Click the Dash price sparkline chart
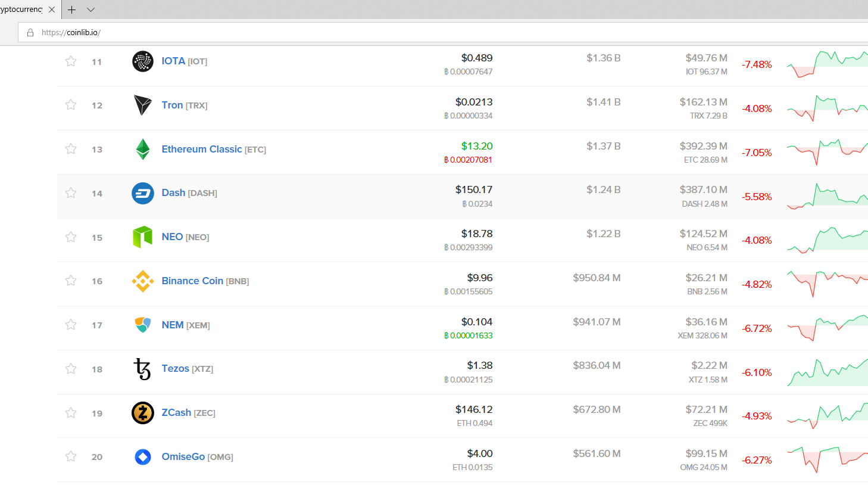This screenshot has height=488, width=868. 828,196
